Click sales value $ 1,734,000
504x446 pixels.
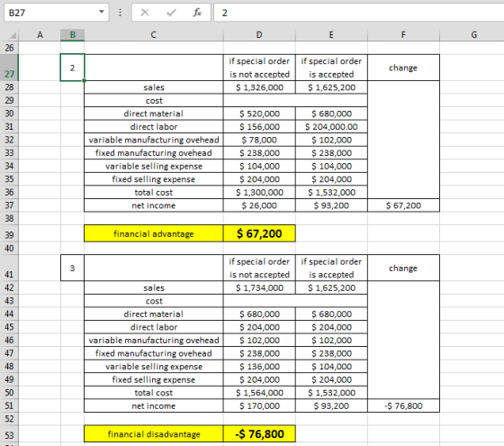tap(259, 287)
